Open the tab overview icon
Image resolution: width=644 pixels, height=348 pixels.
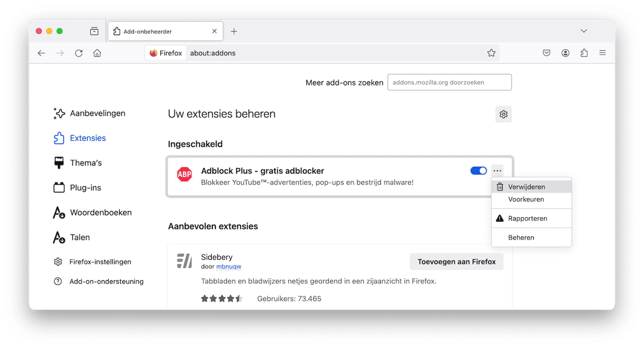point(94,31)
